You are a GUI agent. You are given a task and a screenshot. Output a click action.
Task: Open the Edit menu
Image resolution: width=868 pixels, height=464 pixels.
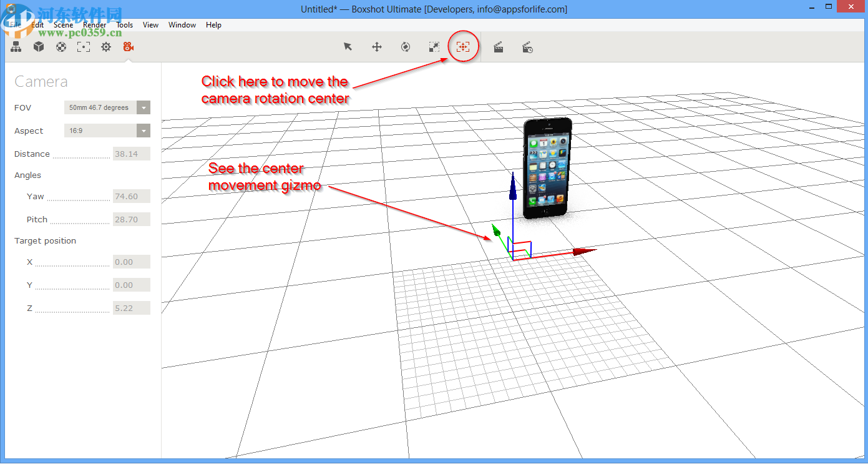pyautogui.click(x=37, y=25)
